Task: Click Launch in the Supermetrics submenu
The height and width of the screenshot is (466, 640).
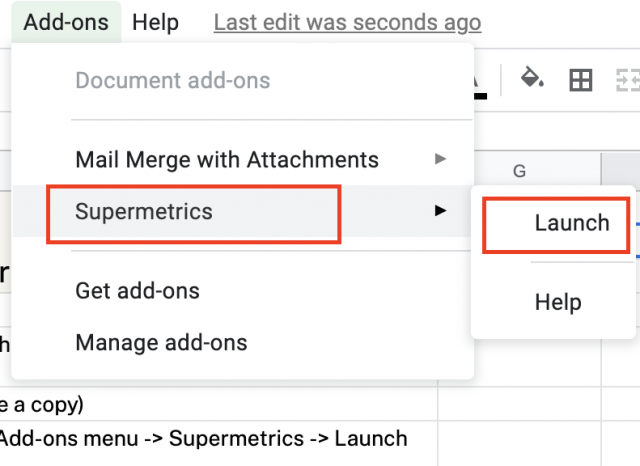Action: 571,223
